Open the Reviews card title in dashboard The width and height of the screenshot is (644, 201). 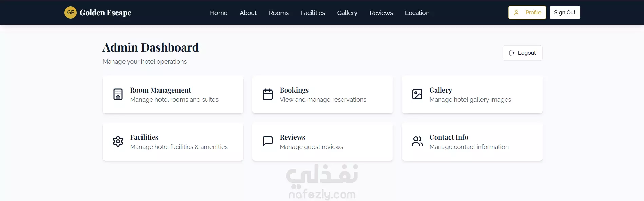pyautogui.click(x=292, y=137)
